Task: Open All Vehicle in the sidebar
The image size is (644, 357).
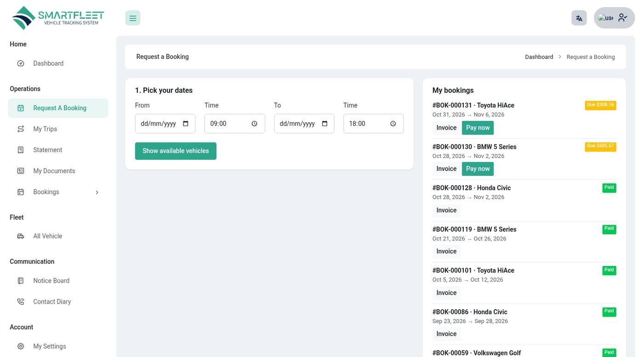Action: pyautogui.click(x=58, y=236)
